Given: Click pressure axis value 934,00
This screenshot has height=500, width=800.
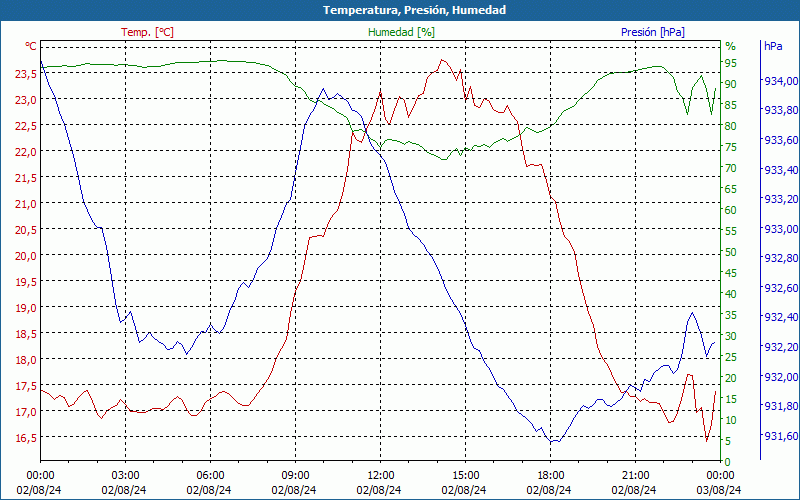Looking at the screenshot, I should coord(781,81).
